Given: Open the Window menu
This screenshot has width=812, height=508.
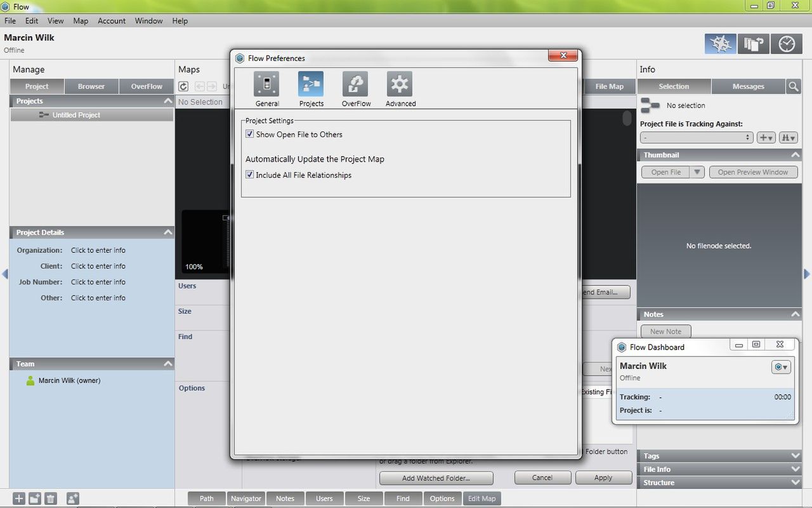Looking at the screenshot, I should pyautogui.click(x=148, y=21).
